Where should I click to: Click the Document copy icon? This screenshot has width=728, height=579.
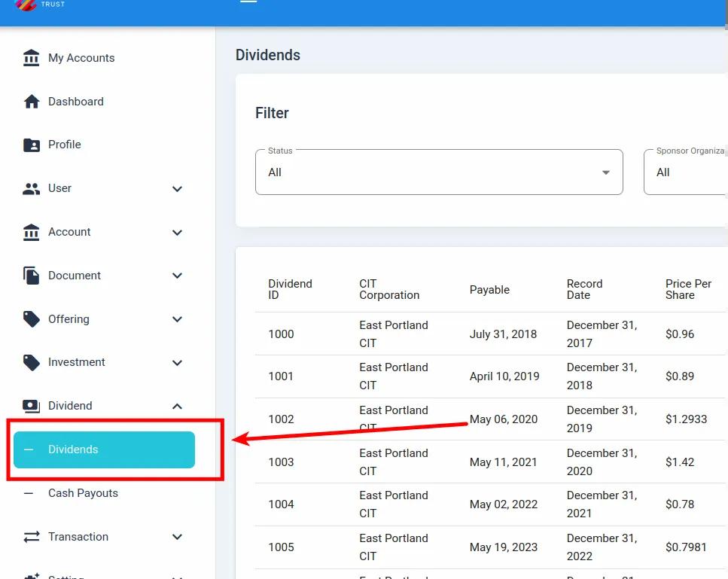point(32,276)
